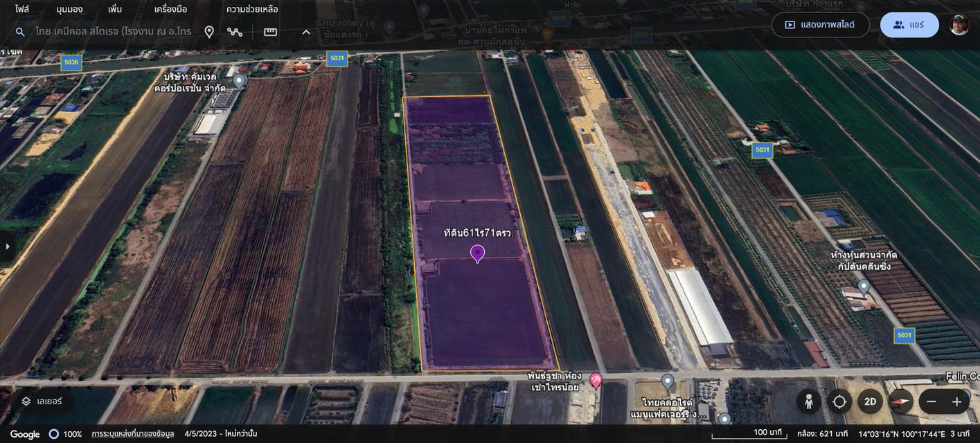Click the 14°03'16"N coordinates readout
The width and height of the screenshot is (980, 443).
(902, 434)
